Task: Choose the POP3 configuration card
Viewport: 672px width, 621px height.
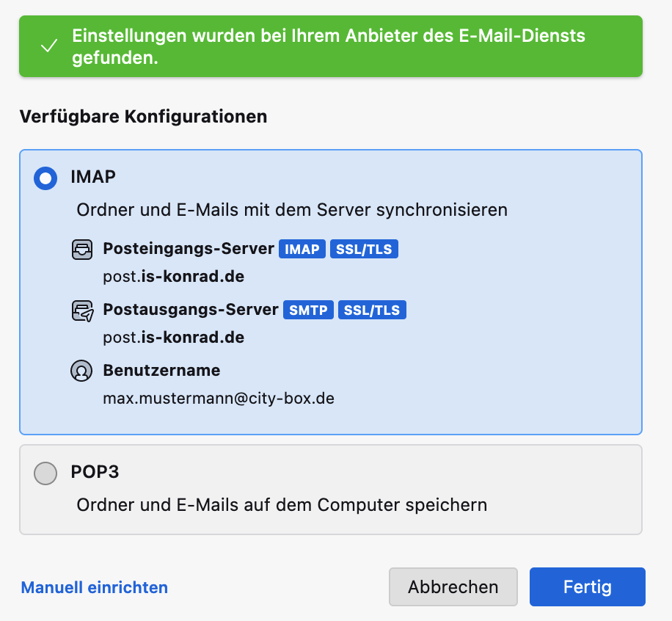Action: [330, 490]
